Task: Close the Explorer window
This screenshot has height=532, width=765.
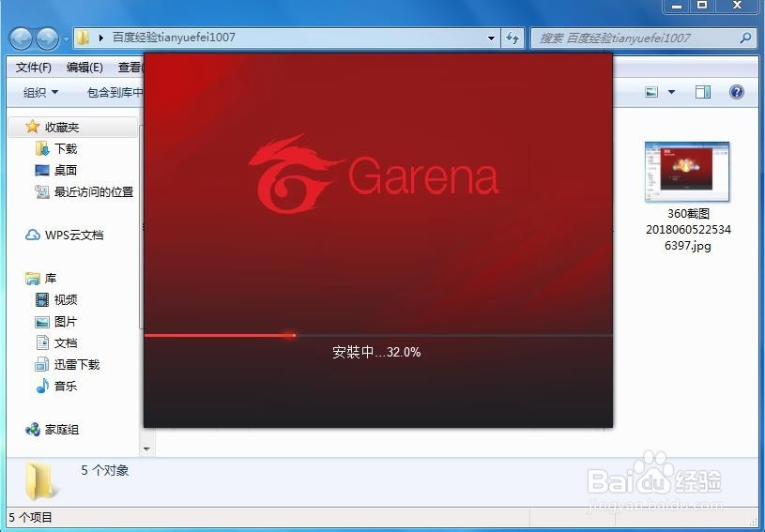Action: [x=737, y=6]
